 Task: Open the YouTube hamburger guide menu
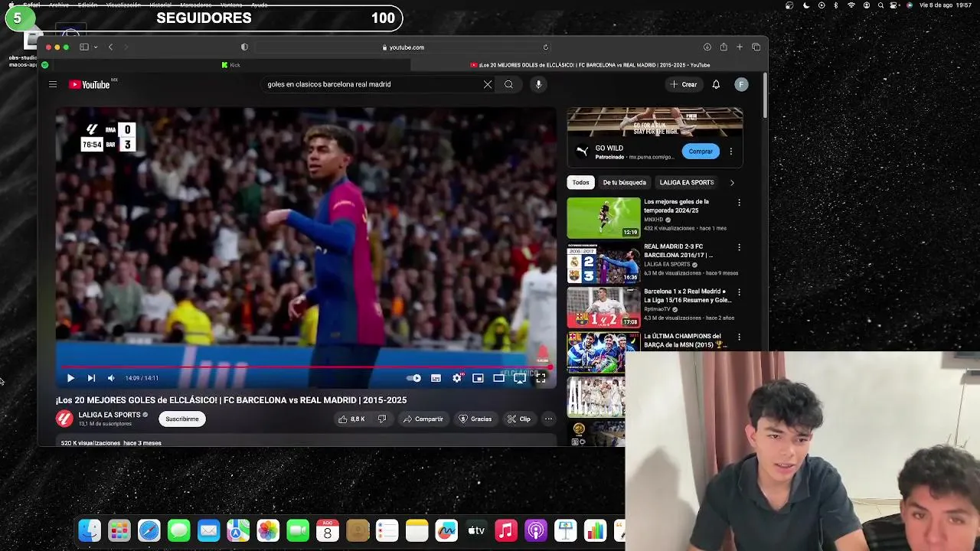(53, 84)
